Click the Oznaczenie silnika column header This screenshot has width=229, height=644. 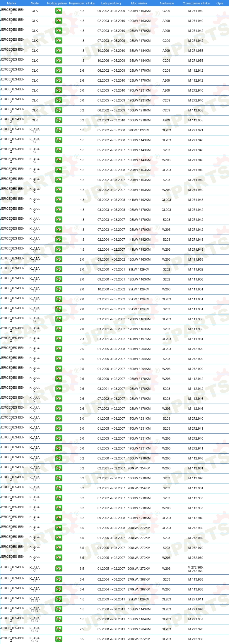[x=196, y=3]
